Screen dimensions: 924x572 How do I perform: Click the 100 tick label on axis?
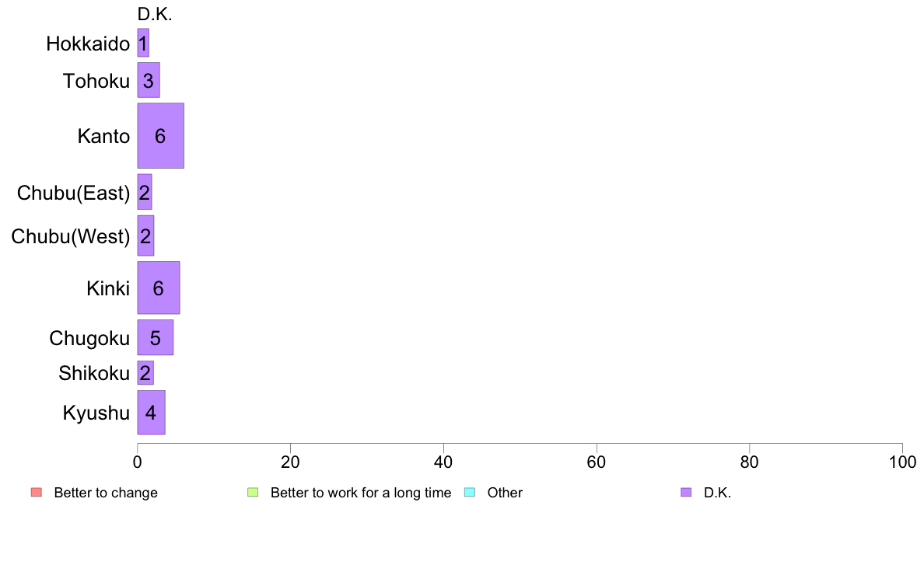click(902, 462)
